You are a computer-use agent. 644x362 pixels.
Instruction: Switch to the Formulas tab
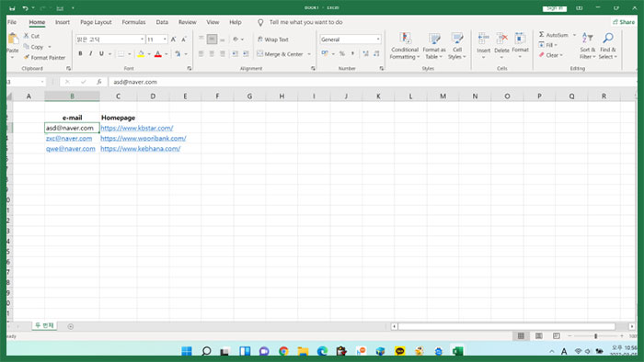pos(133,22)
